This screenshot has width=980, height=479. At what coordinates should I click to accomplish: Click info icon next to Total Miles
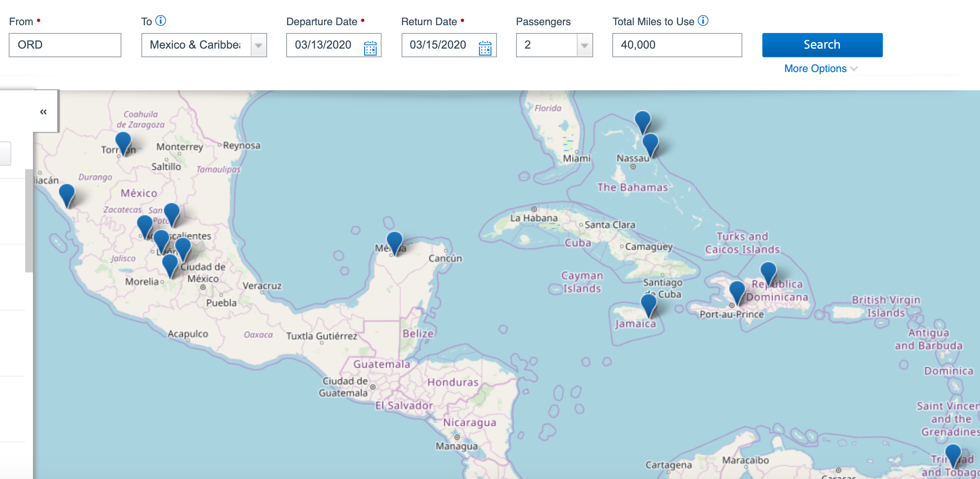[x=703, y=20]
